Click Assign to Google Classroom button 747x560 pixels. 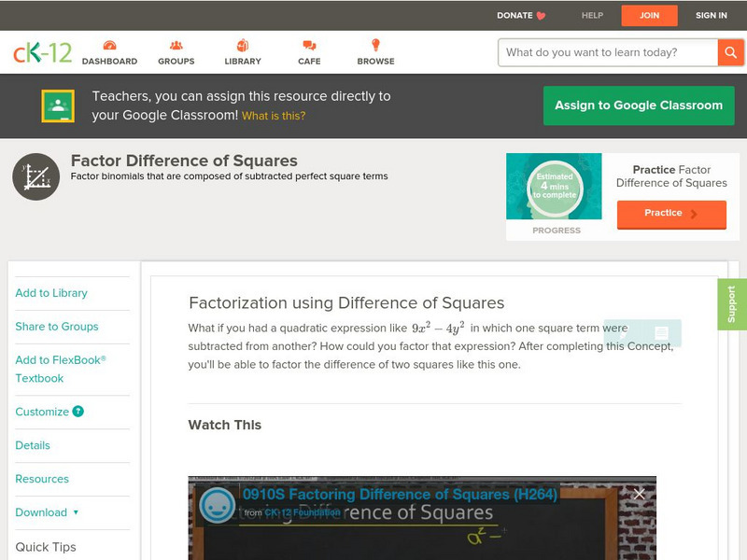[x=639, y=105]
